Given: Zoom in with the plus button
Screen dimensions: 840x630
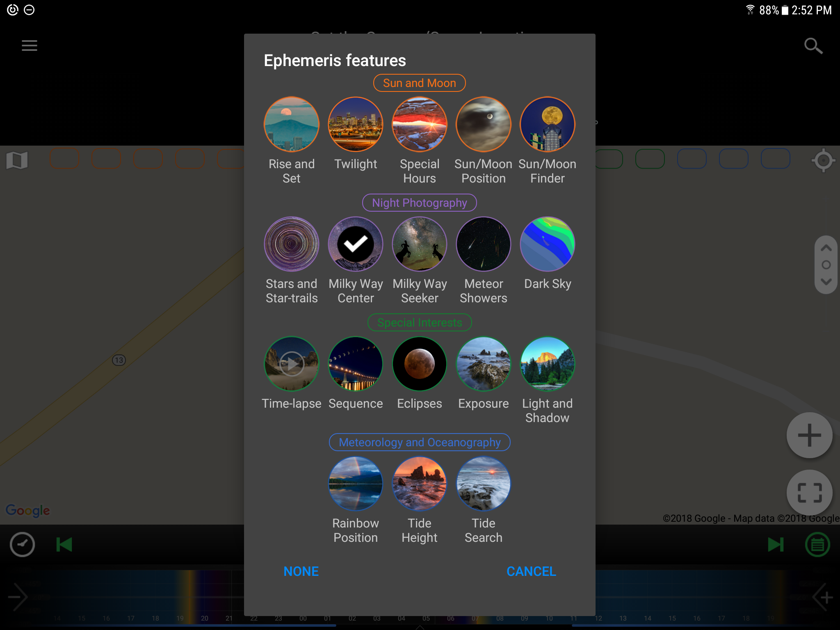Looking at the screenshot, I should (x=809, y=435).
